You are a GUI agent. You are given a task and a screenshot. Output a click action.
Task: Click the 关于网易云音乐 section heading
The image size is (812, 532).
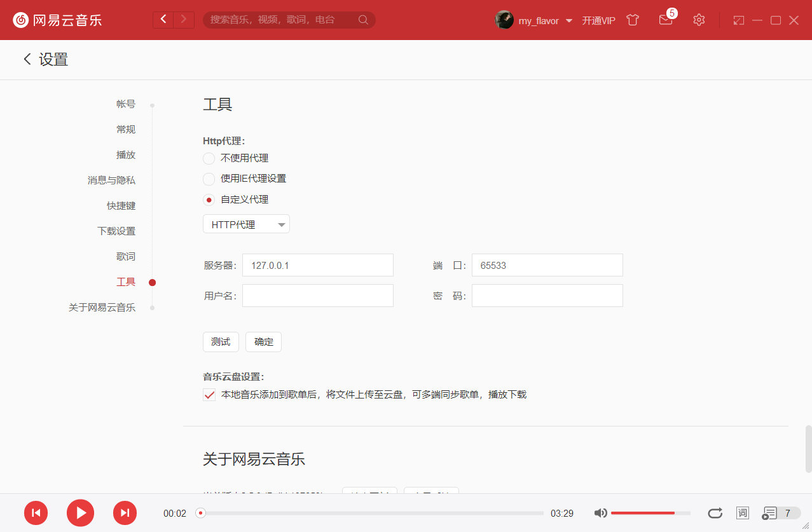tap(254, 459)
